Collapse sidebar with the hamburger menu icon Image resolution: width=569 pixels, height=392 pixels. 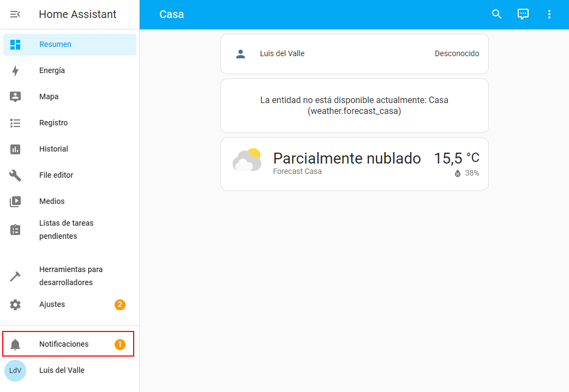pos(15,14)
